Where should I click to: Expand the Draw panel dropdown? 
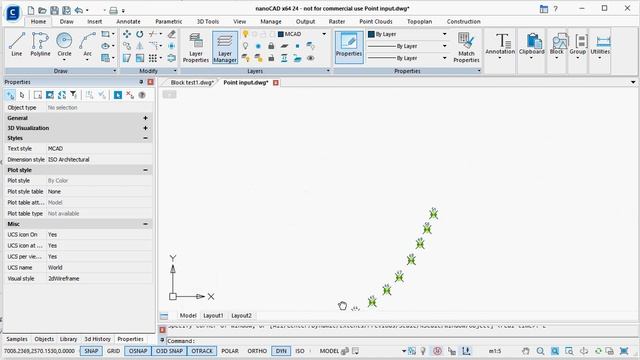(x=114, y=71)
